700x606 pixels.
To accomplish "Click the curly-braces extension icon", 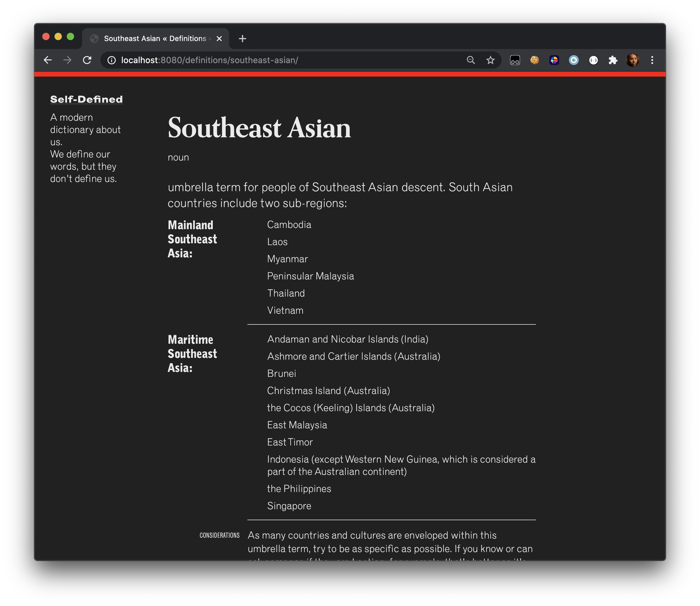I will point(593,60).
